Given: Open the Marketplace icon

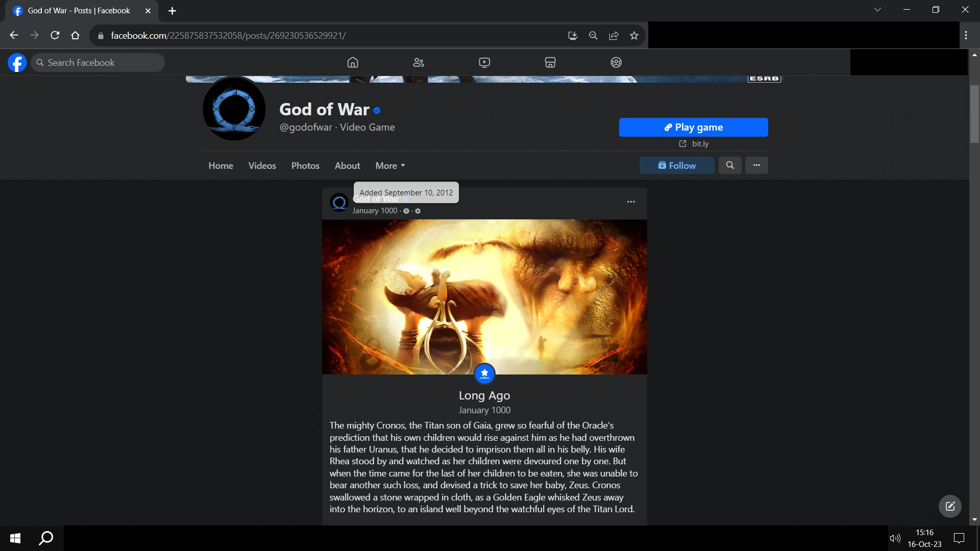Looking at the screenshot, I should [x=550, y=62].
